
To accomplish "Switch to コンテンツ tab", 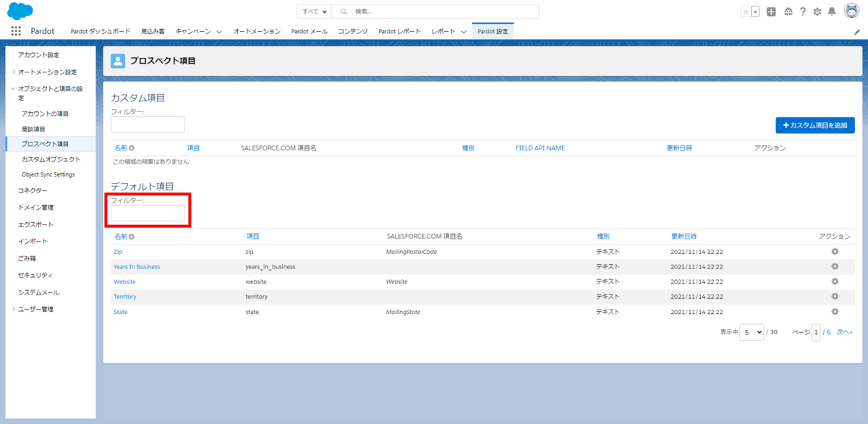I will [353, 32].
